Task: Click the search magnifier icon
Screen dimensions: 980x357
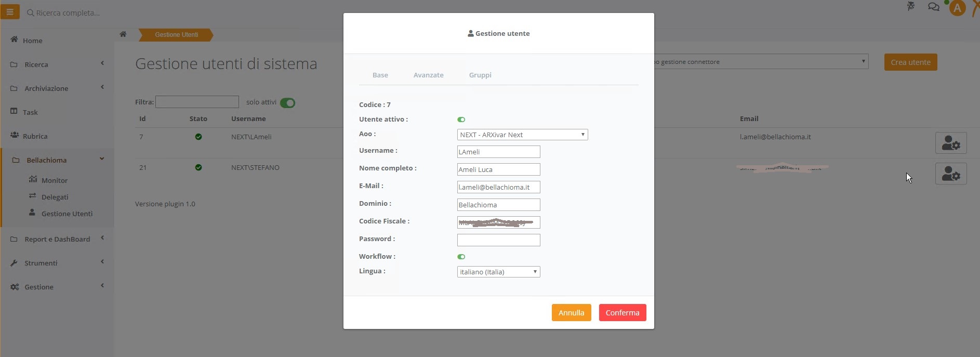Action: tap(30, 12)
